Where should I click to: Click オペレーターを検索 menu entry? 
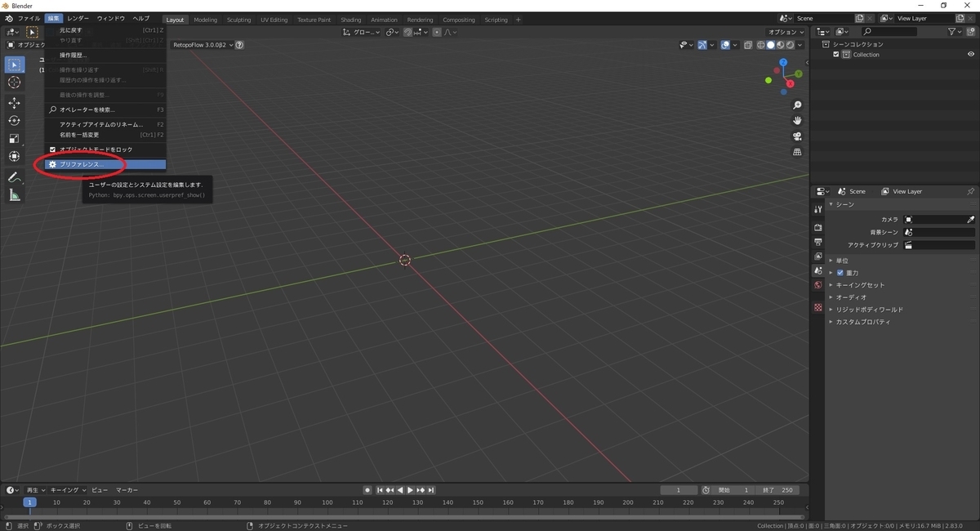[106, 109]
